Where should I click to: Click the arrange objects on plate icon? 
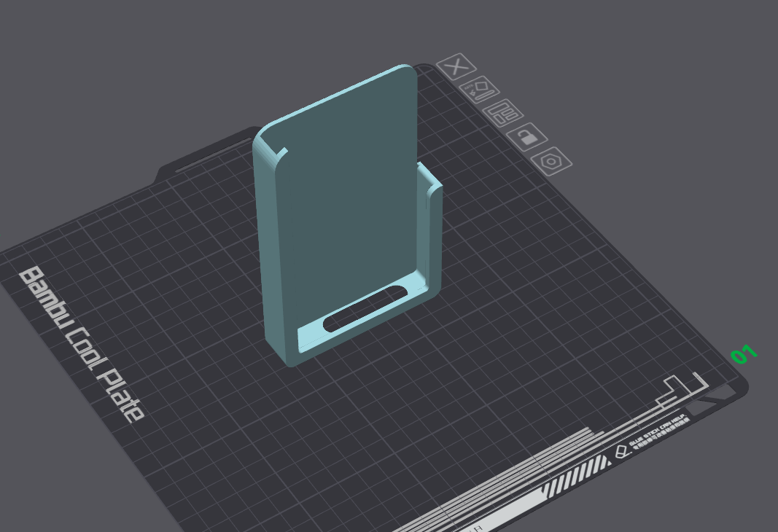pyautogui.click(x=502, y=113)
